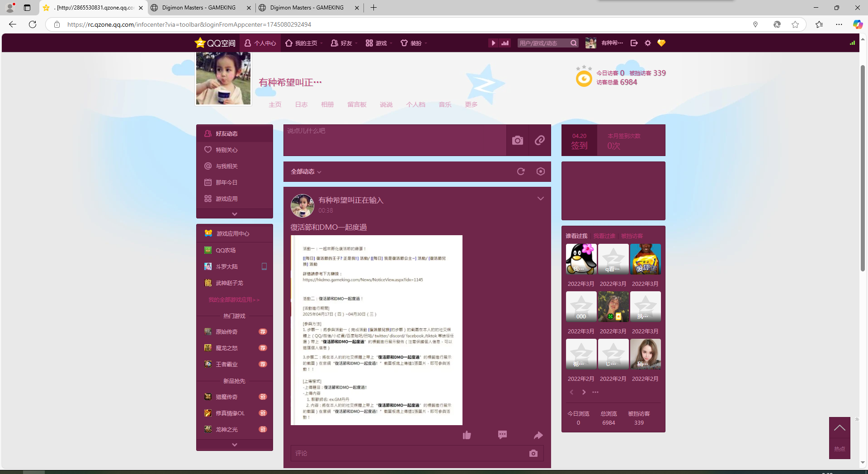This screenshot has height=474, width=868.
Task: Select 与我相关 in sidebar
Action: (235, 166)
